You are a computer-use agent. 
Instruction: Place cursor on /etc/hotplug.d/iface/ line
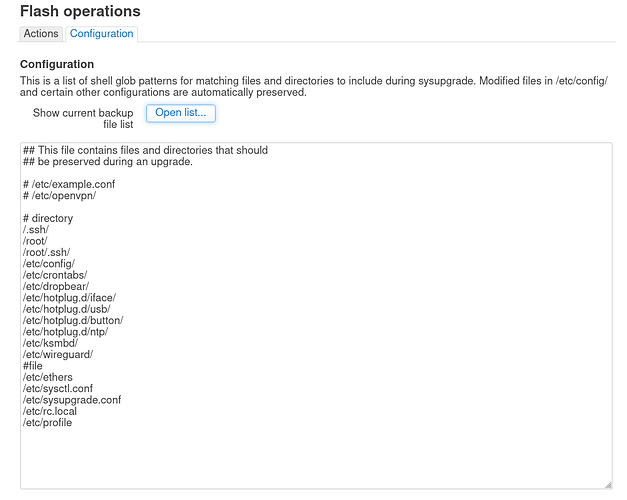point(70,298)
